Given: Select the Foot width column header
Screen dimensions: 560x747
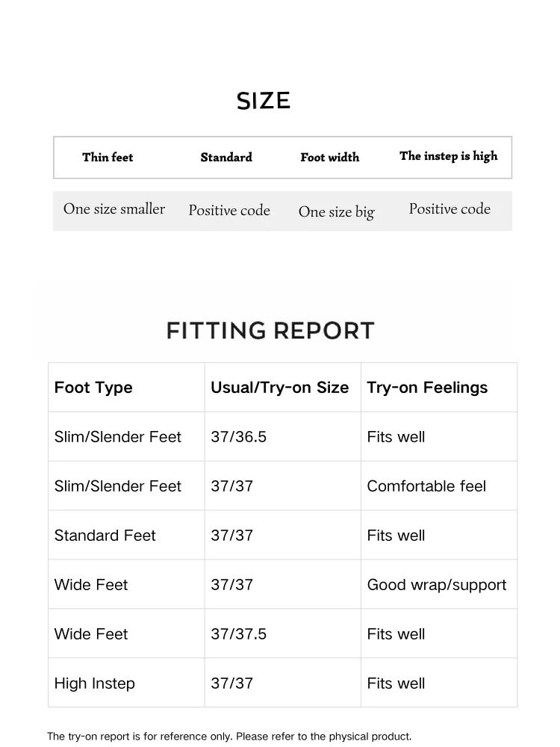Looking at the screenshot, I should click(329, 158).
